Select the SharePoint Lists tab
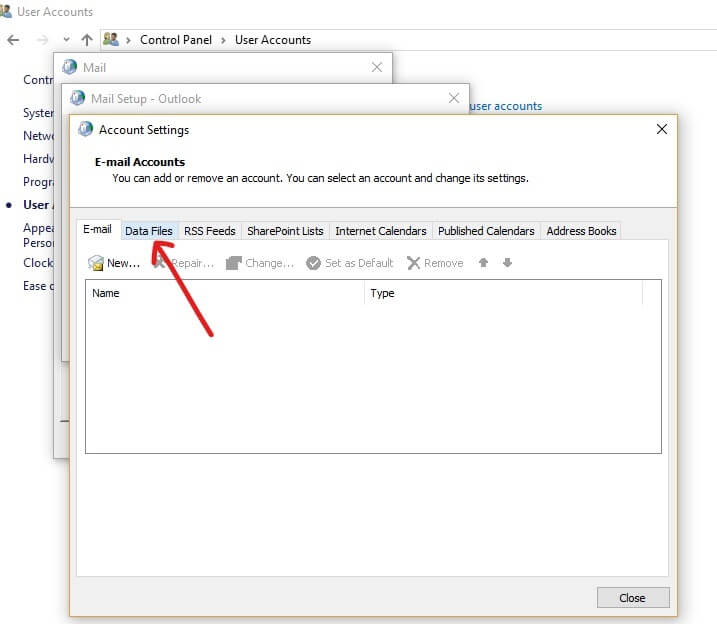Image resolution: width=717 pixels, height=624 pixels. point(285,231)
